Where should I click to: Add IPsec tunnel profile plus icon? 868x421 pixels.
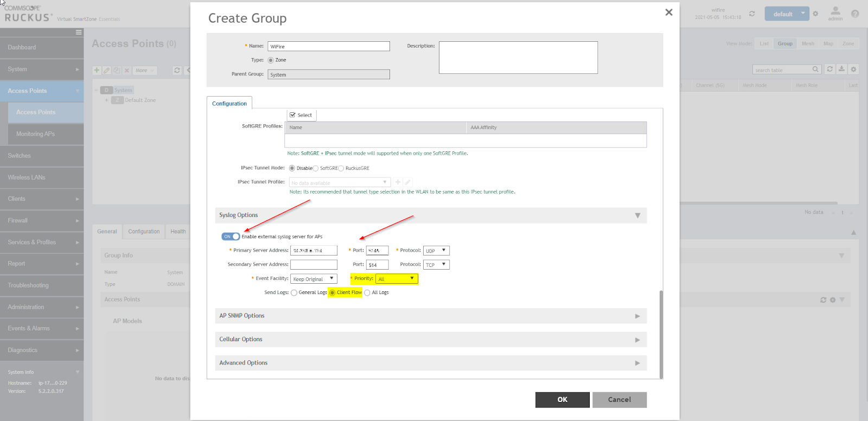click(398, 182)
